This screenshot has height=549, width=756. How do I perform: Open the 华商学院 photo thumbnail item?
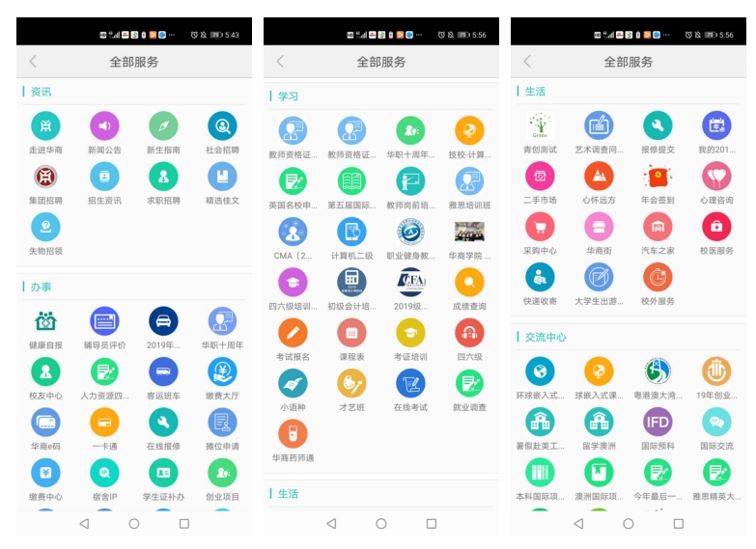pyautogui.click(x=469, y=232)
